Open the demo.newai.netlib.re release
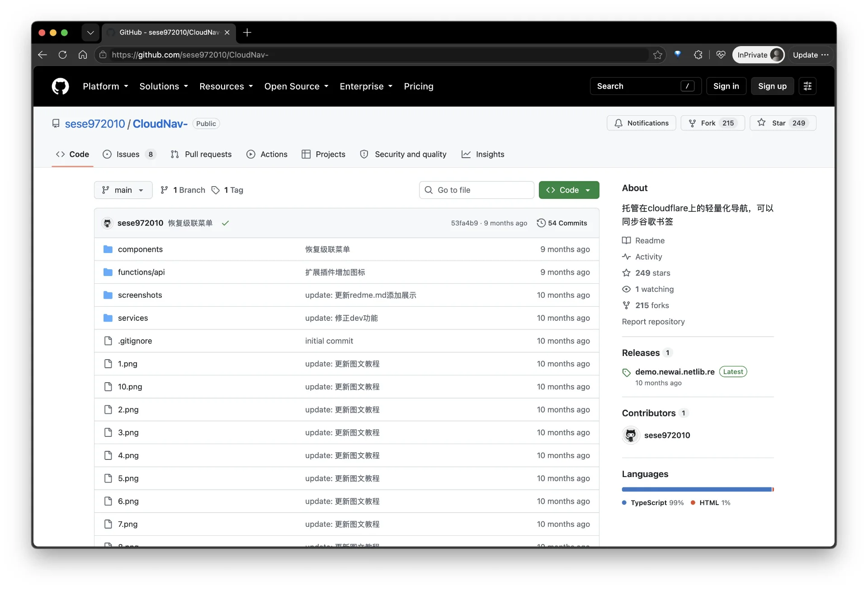 (675, 372)
